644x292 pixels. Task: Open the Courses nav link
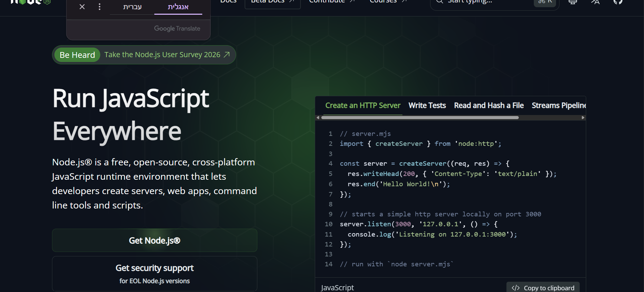(x=388, y=2)
